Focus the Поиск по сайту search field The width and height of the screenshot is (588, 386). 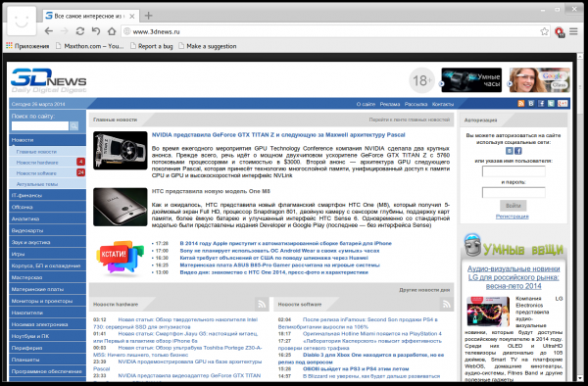[x=40, y=126]
